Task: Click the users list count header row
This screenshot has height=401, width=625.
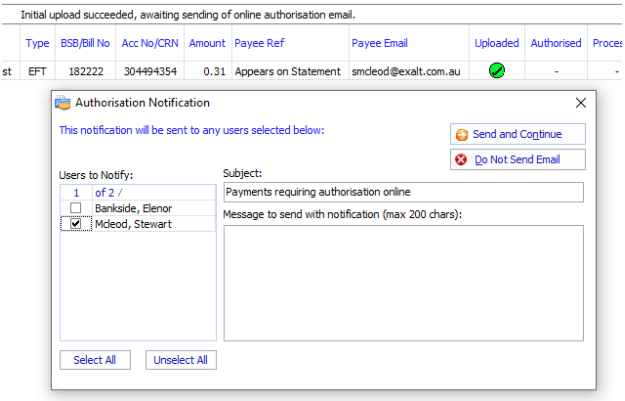Action: click(137, 192)
